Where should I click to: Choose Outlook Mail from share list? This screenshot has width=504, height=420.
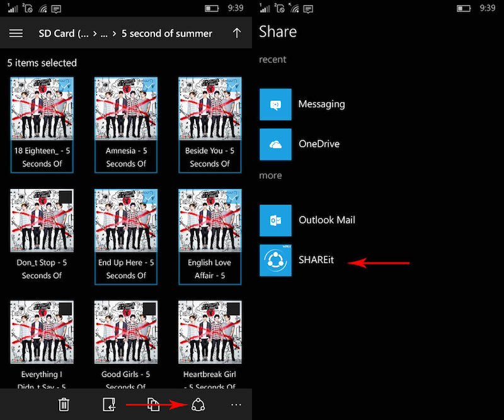coord(326,220)
